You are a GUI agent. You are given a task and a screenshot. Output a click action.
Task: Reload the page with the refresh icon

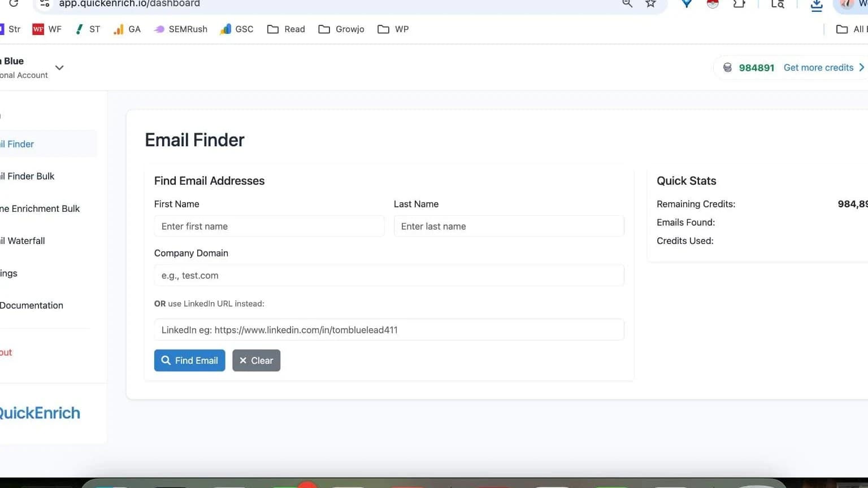14,3
